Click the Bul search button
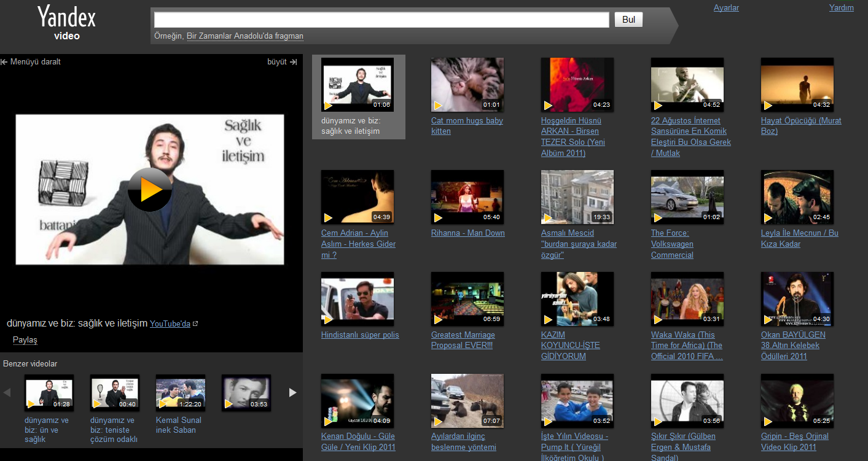Image resolution: width=868 pixels, height=461 pixels. click(628, 20)
